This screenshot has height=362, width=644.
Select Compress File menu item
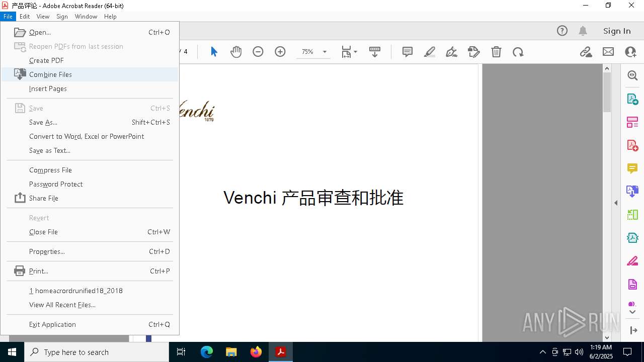[x=90, y=170]
